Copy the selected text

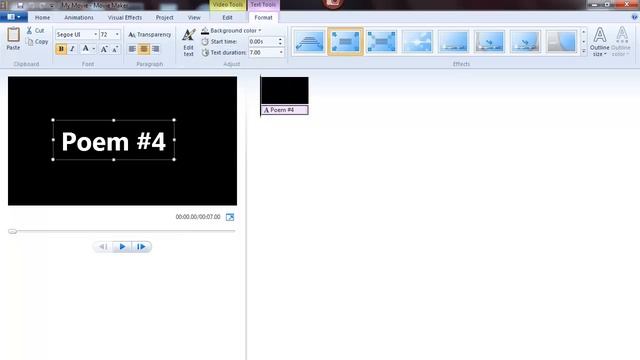tap(37, 42)
